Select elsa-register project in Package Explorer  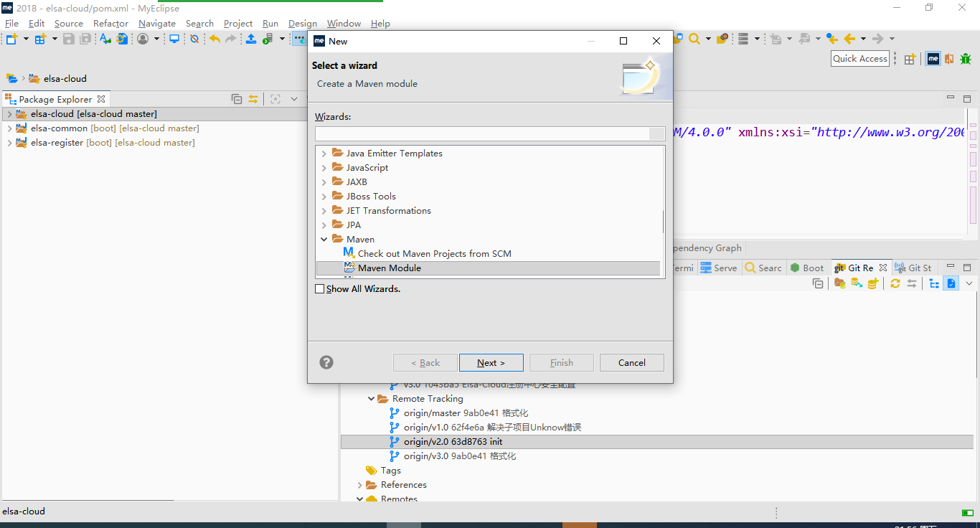click(x=112, y=143)
